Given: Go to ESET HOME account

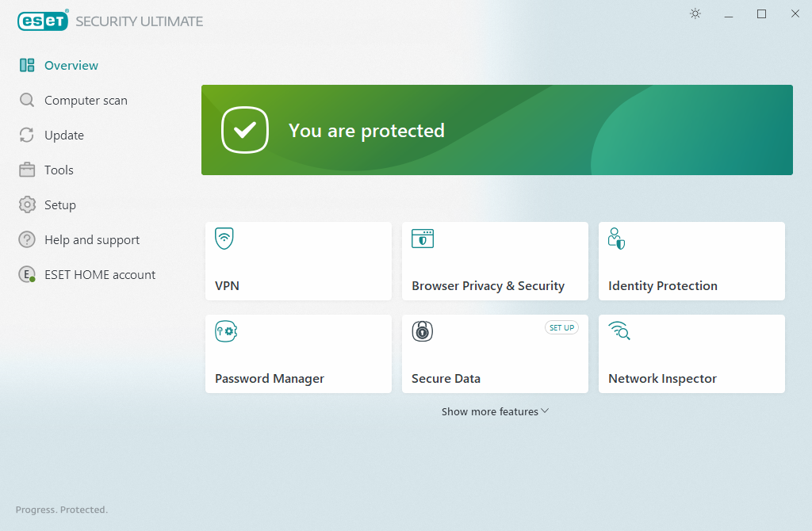Looking at the screenshot, I should 99,275.
